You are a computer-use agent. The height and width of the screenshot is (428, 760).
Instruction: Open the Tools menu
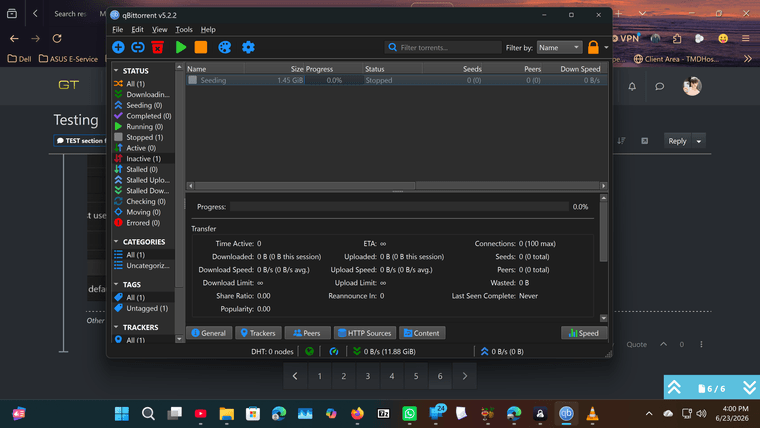click(x=184, y=30)
